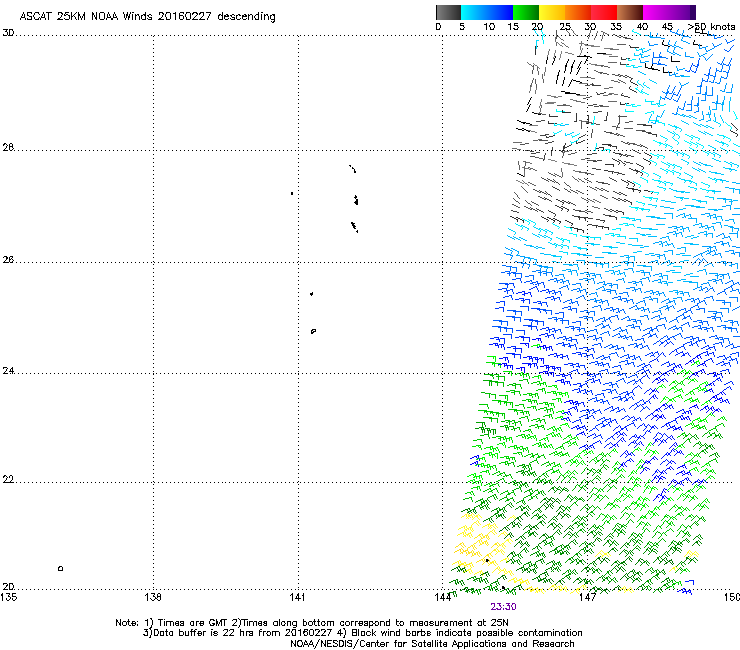The height and width of the screenshot is (650, 740).
Task: Click the '25' legend scale label
Action: pos(565,27)
